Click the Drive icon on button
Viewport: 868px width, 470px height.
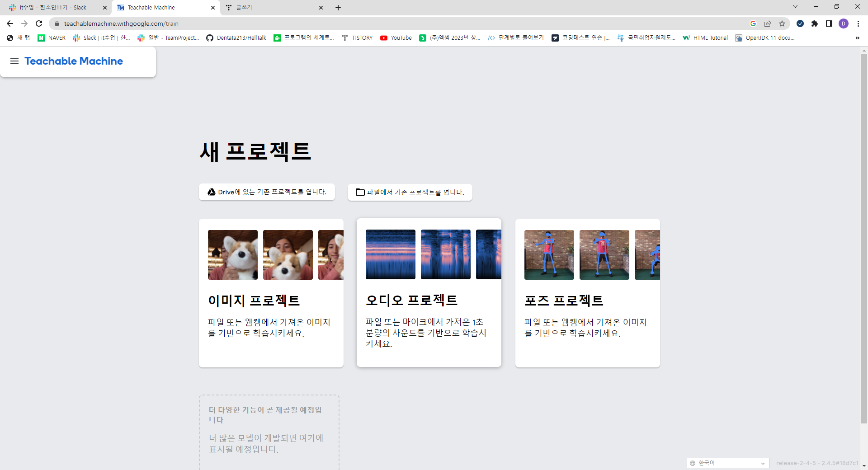(x=211, y=192)
